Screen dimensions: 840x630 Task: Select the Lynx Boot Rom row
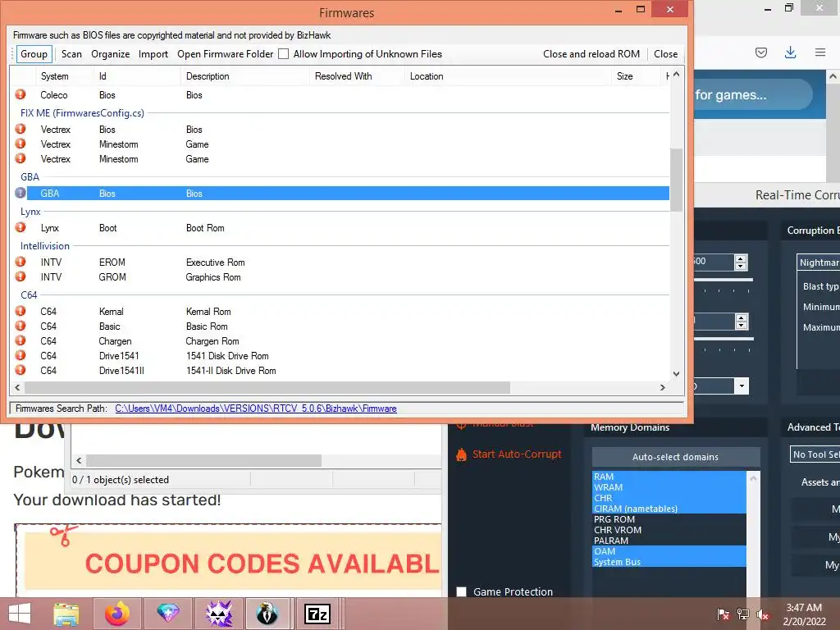click(x=343, y=228)
